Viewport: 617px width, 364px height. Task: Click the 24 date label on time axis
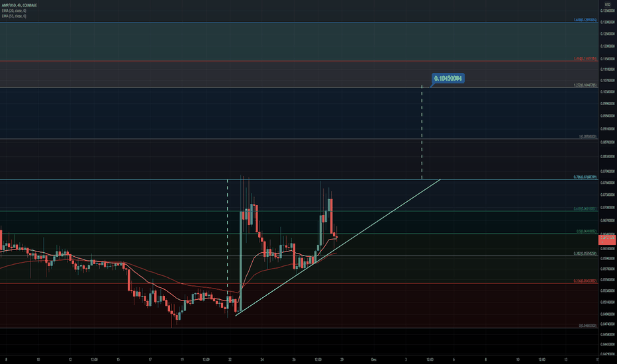[x=262, y=359]
